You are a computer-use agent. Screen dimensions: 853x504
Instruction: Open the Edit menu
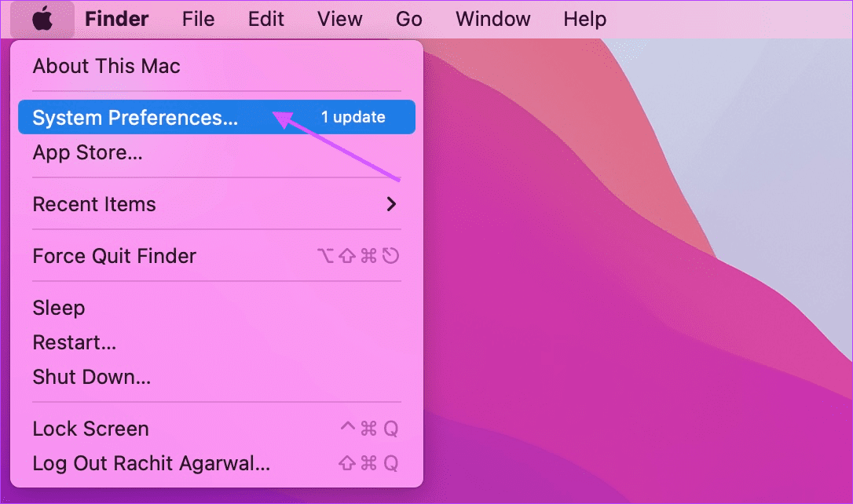point(266,19)
